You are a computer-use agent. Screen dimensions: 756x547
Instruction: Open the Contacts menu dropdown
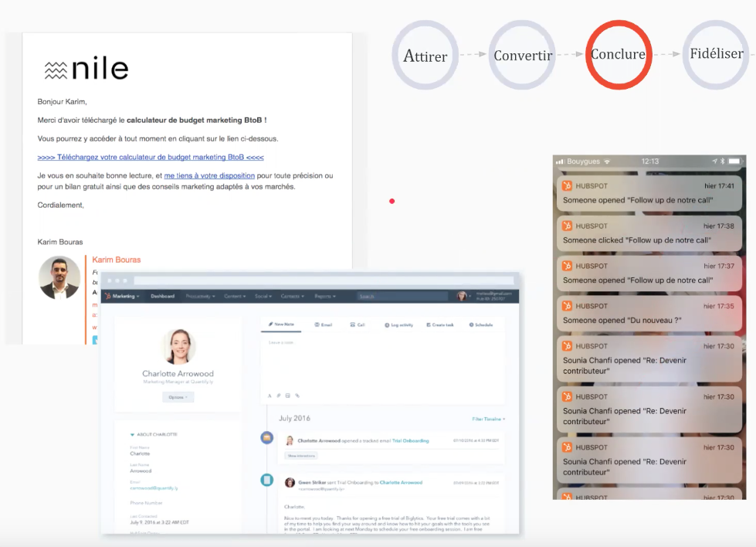tap(292, 296)
